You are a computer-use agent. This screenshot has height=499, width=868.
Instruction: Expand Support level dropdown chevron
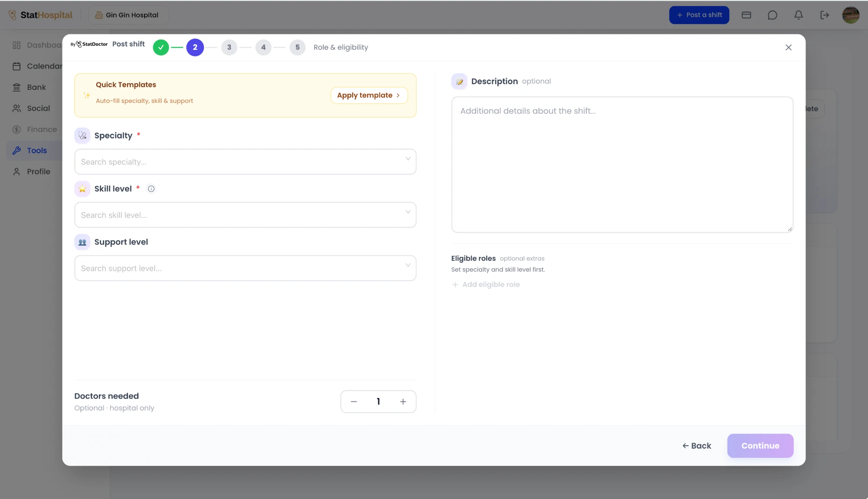408,265
